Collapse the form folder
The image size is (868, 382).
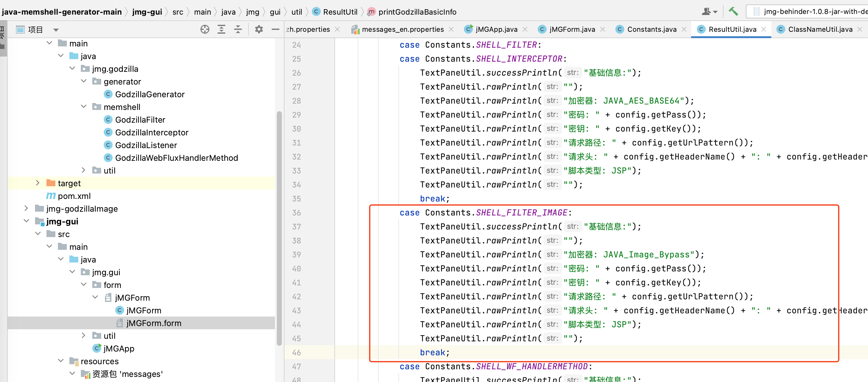[x=84, y=285]
